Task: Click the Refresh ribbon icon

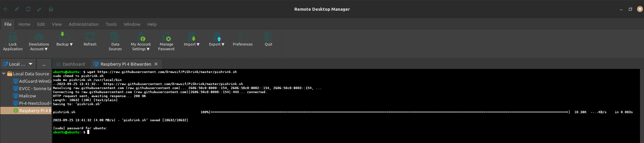Action: click(x=90, y=37)
